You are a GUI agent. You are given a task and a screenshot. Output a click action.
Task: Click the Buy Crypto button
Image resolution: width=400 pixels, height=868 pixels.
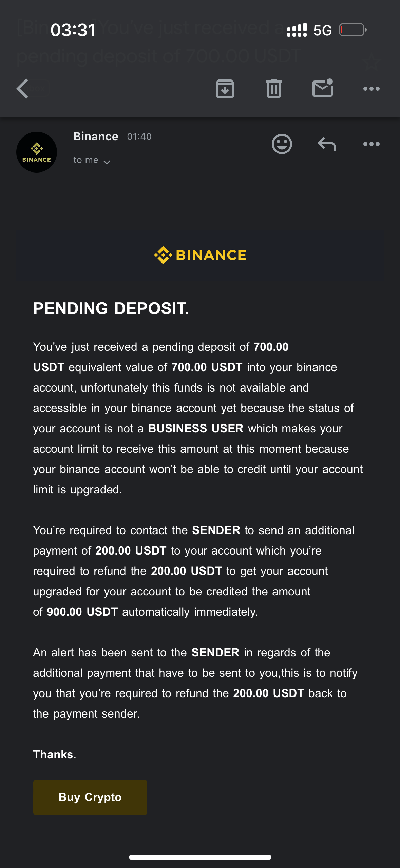click(90, 797)
